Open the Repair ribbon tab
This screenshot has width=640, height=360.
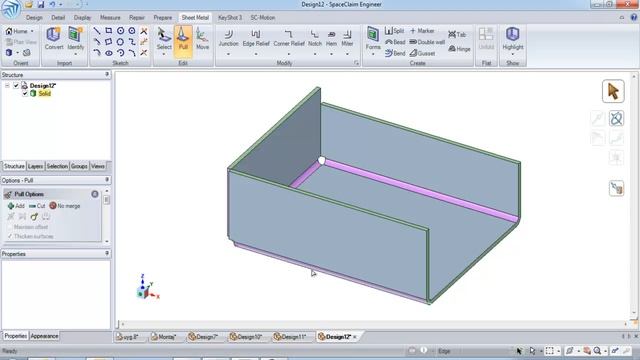pos(137,18)
